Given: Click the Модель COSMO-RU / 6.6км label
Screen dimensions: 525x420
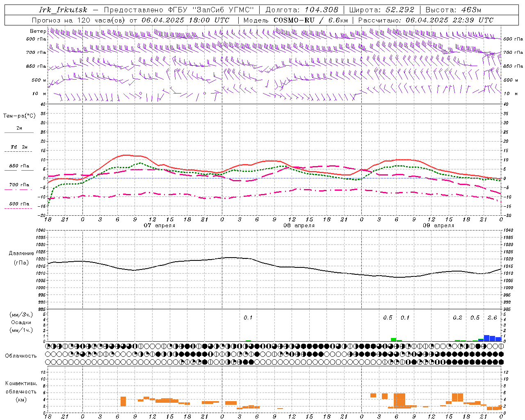Looking at the screenshot, I should pyautogui.click(x=296, y=20).
